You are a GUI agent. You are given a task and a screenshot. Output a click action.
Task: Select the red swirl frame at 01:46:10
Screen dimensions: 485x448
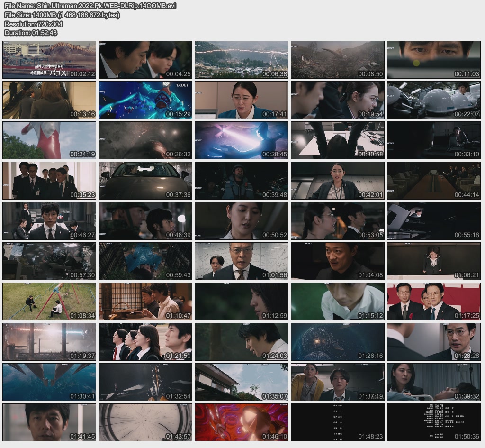pos(241,422)
